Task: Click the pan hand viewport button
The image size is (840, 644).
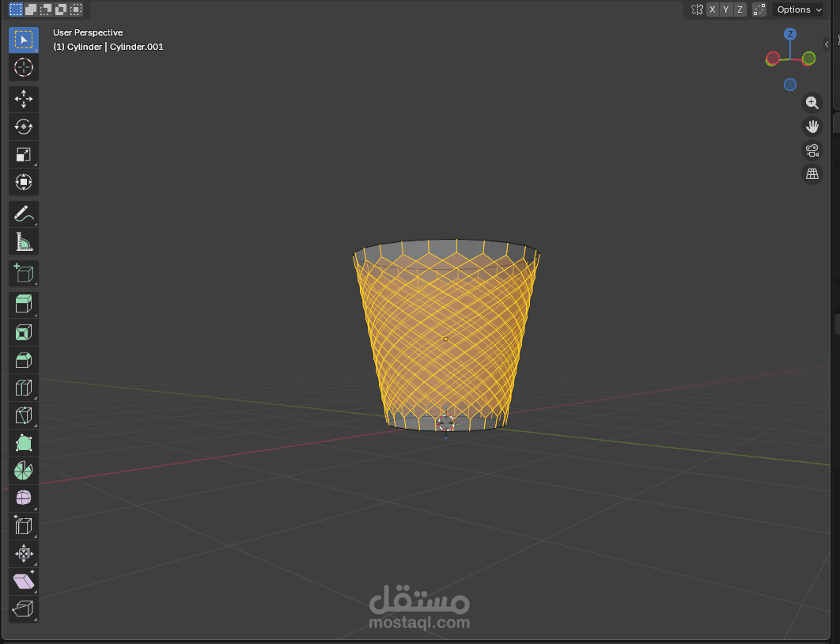Action: (812, 127)
